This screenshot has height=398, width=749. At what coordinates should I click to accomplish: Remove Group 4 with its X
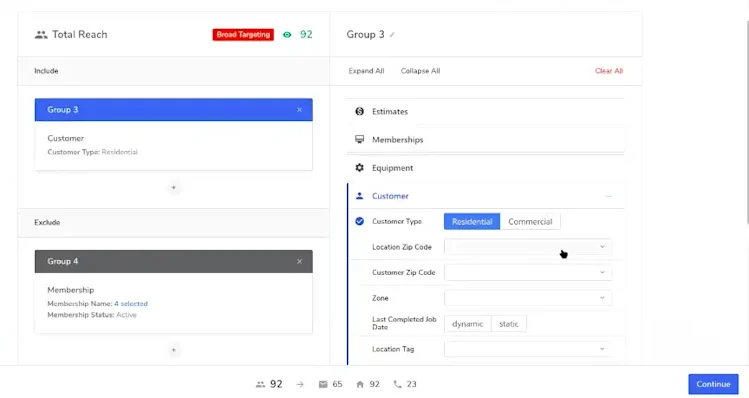300,261
